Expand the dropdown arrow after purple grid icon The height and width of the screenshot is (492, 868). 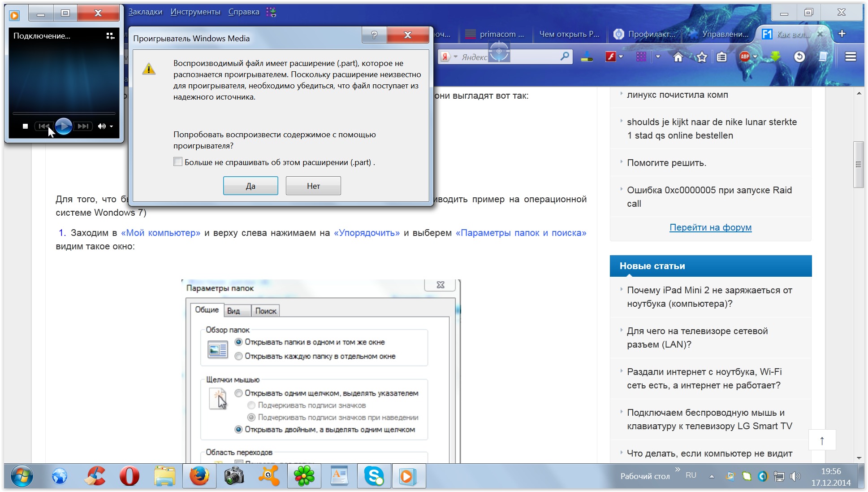658,57
